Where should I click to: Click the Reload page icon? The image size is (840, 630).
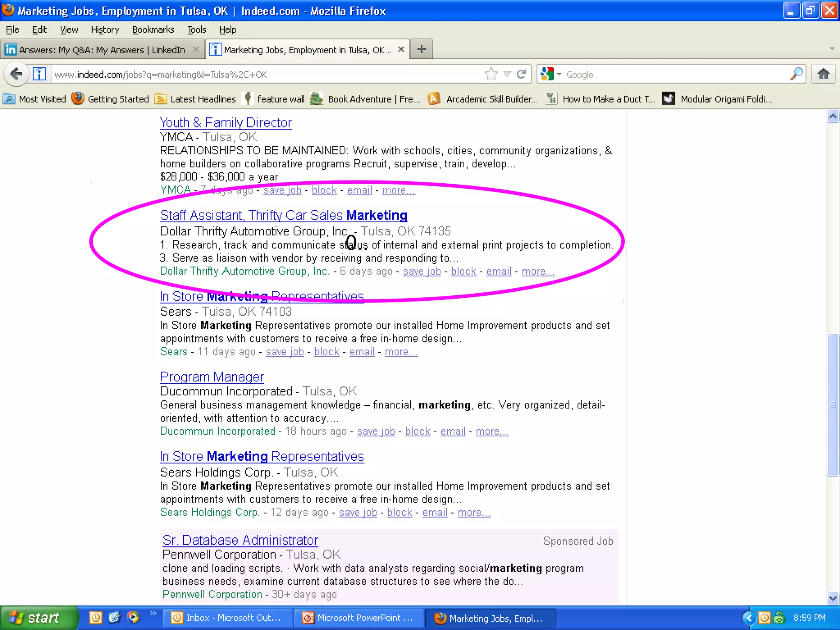point(521,74)
